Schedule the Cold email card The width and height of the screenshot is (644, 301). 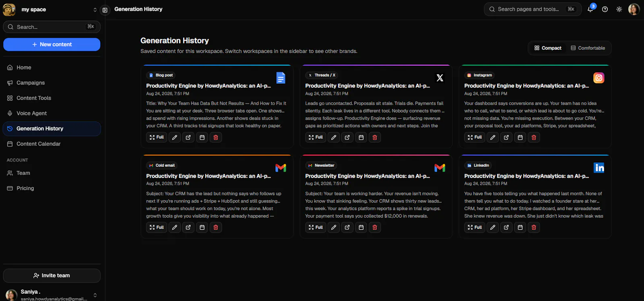[202, 227]
